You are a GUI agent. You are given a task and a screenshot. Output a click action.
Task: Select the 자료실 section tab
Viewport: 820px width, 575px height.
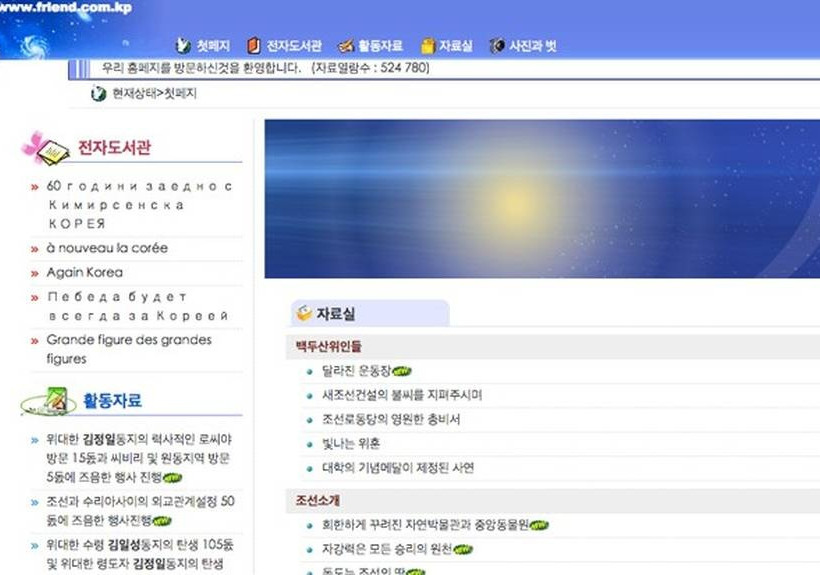tap(336, 314)
